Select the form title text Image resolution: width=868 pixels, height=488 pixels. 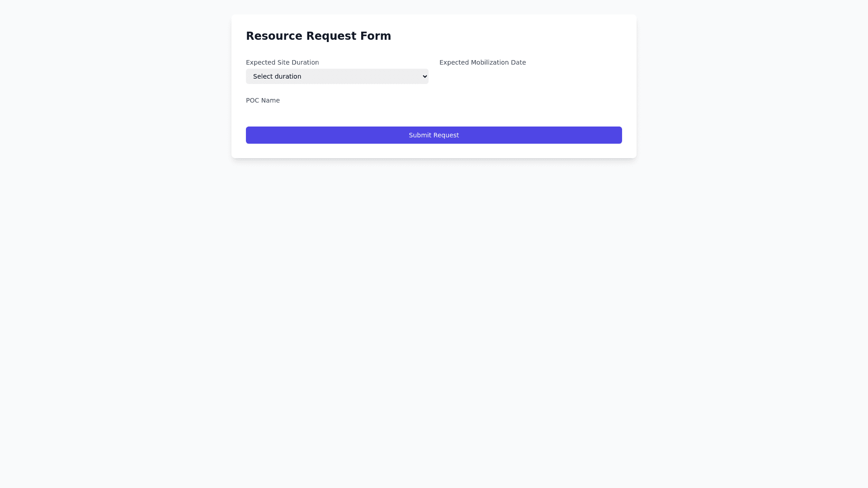pos(318,36)
